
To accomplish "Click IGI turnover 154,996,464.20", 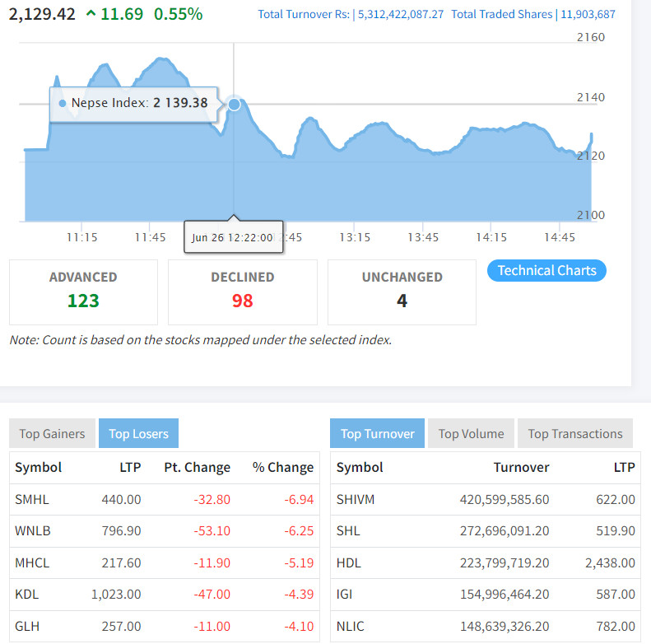I will pyautogui.click(x=505, y=594).
